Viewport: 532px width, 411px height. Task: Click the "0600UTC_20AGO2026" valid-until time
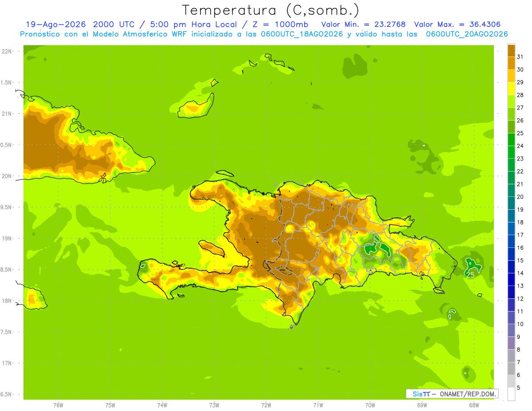(467, 34)
